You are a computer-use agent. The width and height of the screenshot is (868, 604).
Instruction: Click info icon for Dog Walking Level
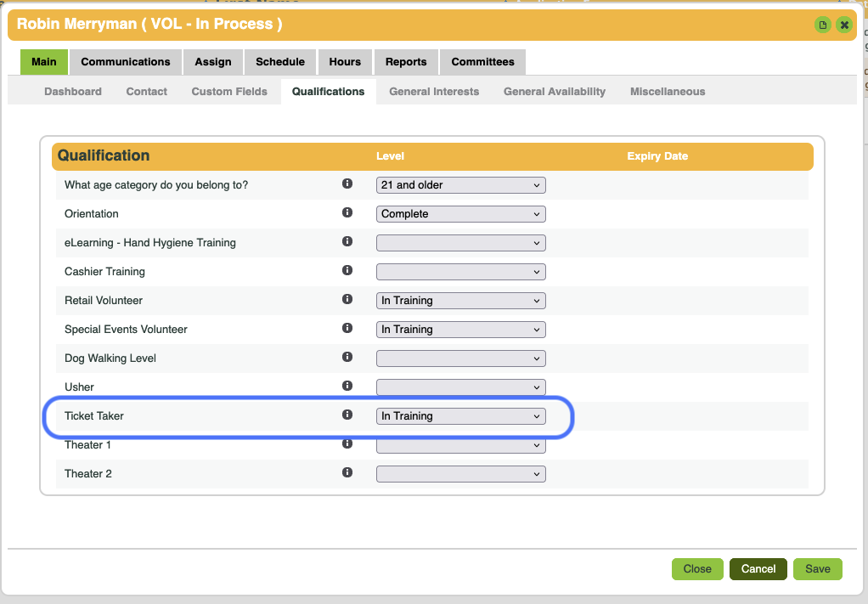[347, 357]
